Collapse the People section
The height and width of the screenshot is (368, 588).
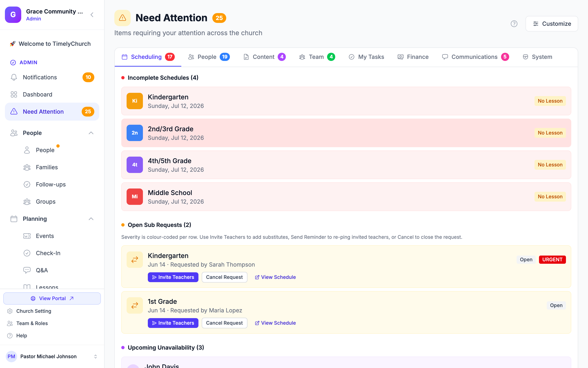[x=52, y=133]
